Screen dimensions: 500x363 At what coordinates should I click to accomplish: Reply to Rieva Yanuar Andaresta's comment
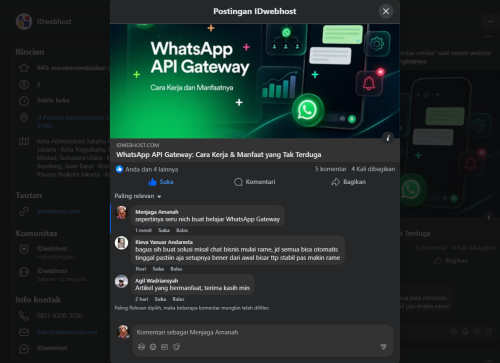pos(176,269)
